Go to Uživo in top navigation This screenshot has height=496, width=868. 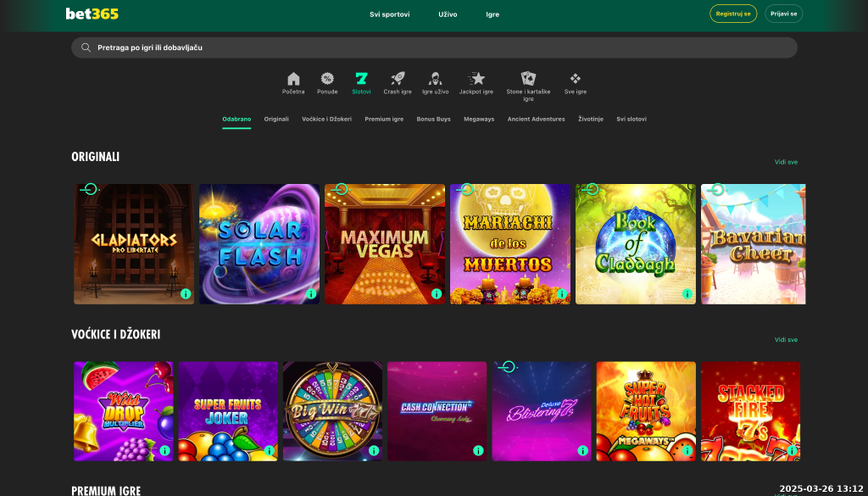pyautogui.click(x=448, y=14)
